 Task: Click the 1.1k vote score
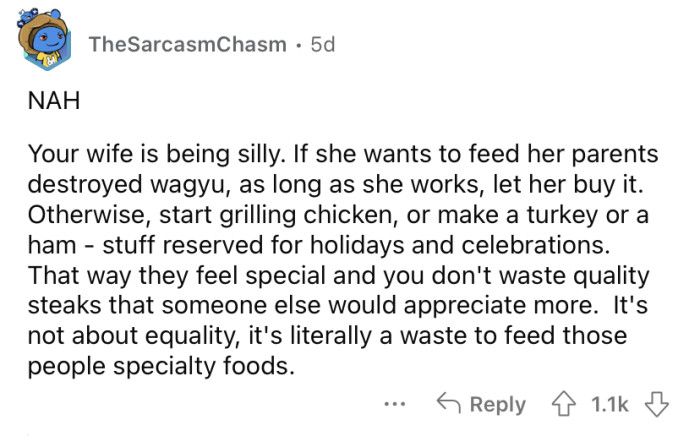[x=610, y=404]
